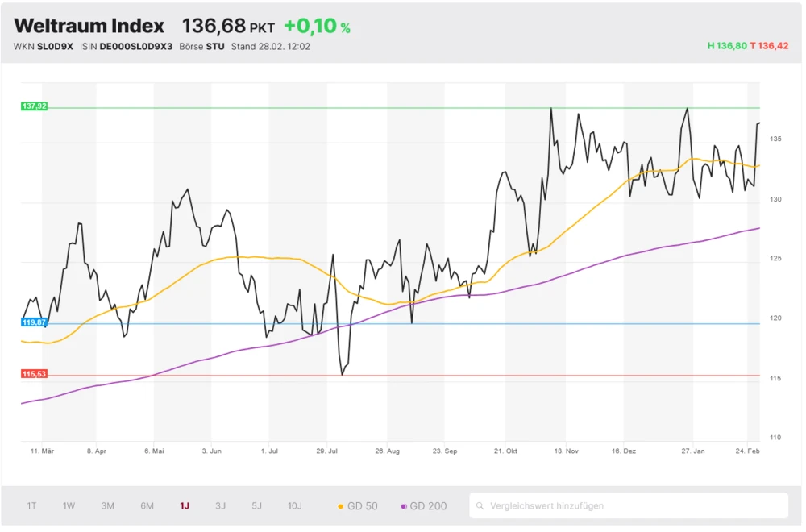The width and height of the screenshot is (806, 532).
Task: Select the 3M period
Action: 107,505
